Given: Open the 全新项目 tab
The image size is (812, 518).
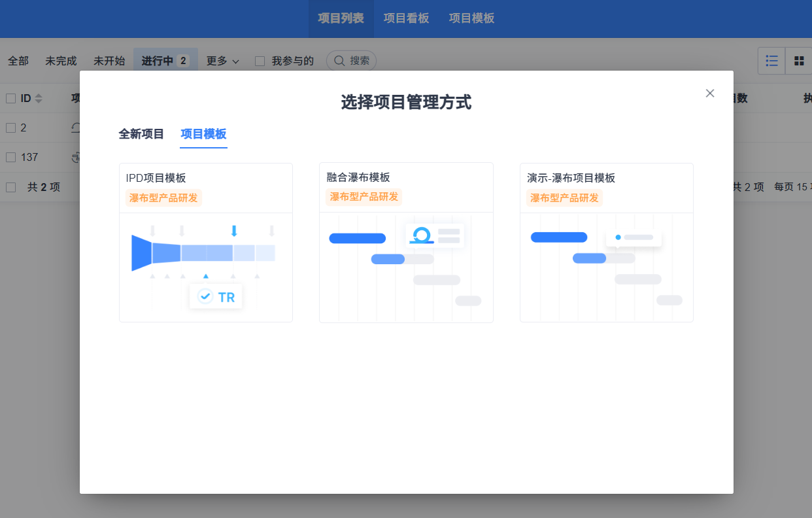Looking at the screenshot, I should (141, 134).
